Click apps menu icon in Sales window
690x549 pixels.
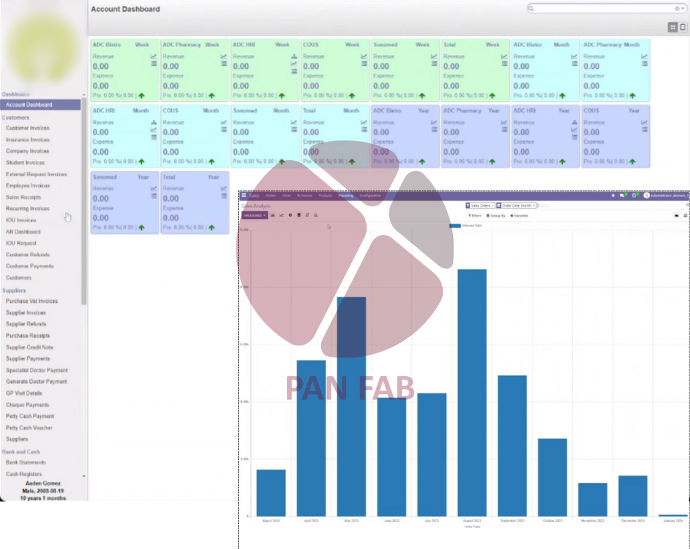(x=243, y=195)
